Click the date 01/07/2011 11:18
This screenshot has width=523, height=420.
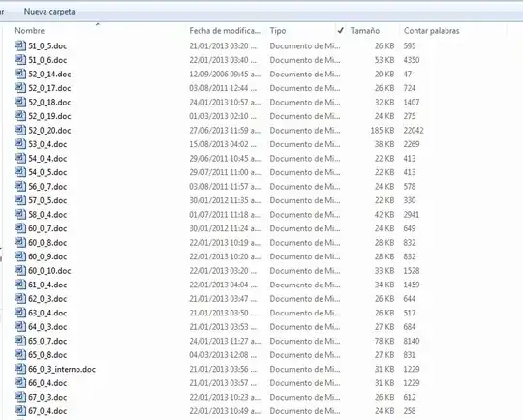click(225, 214)
